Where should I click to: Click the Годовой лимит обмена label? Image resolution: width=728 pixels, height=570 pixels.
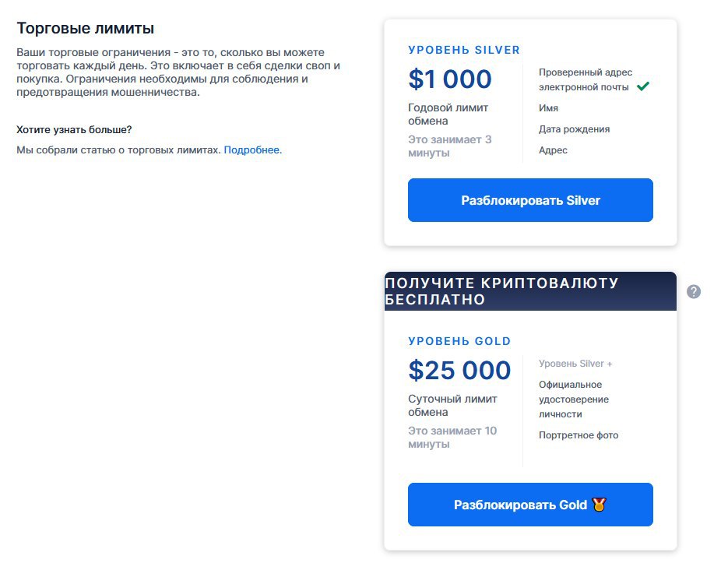tap(448, 114)
